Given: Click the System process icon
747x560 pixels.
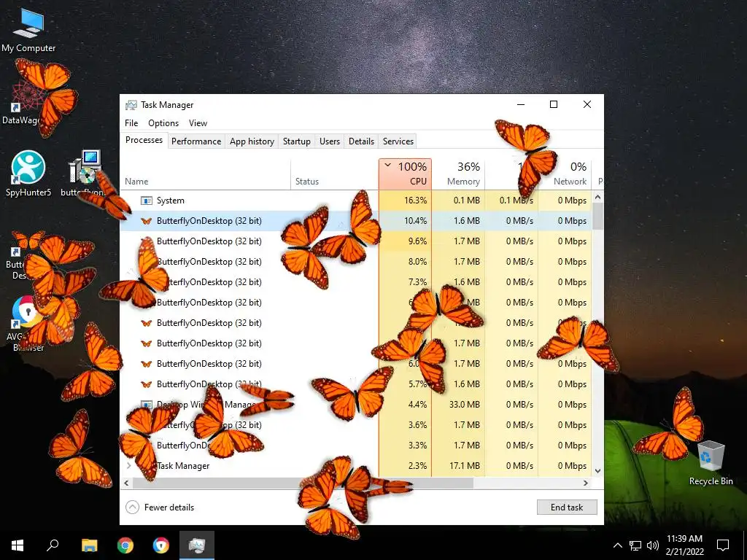Looking at the screenshot, I should click(x=146, y=201).
